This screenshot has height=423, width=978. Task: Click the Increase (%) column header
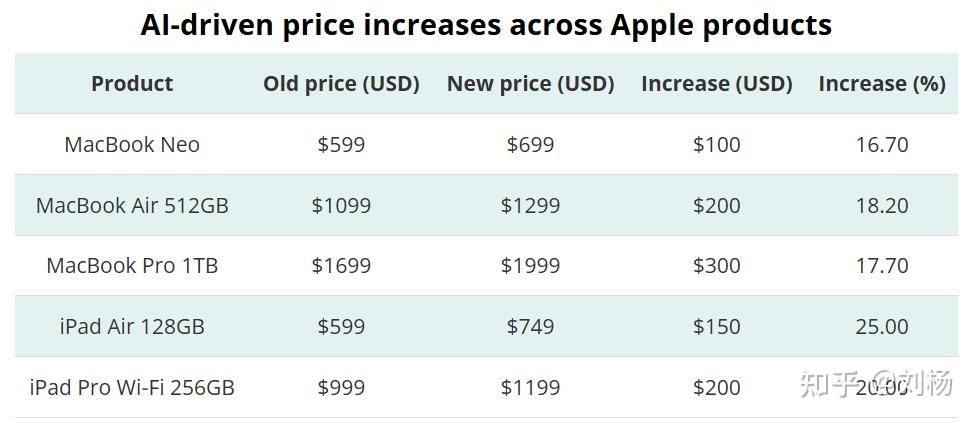point(882,84)
